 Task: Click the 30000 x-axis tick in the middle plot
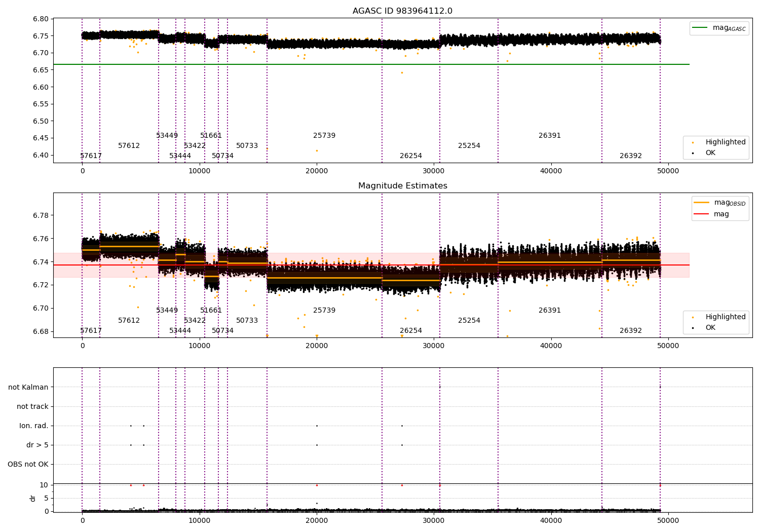pos(434,346)
